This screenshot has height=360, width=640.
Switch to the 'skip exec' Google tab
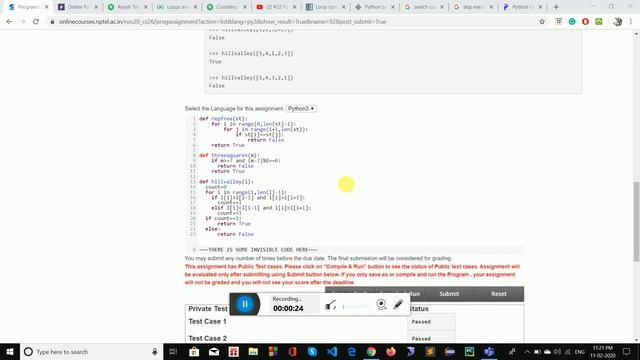(473, 7)
